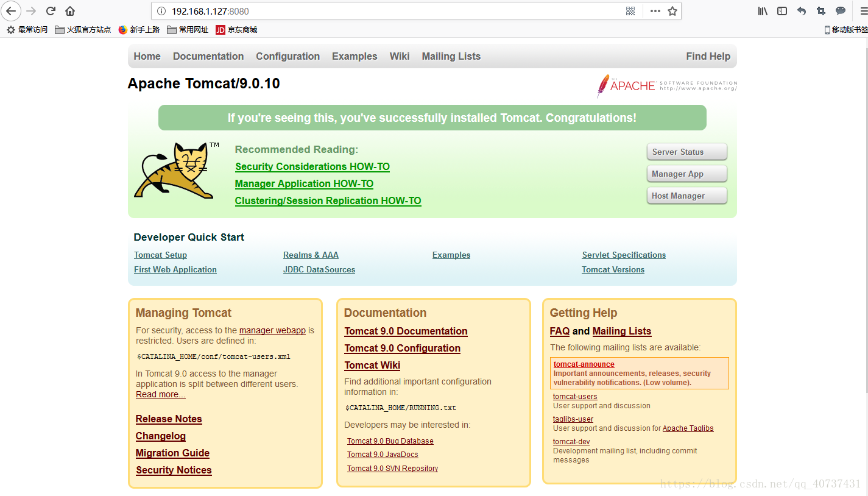Open the Migration Guide link
868x496 pixels.
(172, 453)
